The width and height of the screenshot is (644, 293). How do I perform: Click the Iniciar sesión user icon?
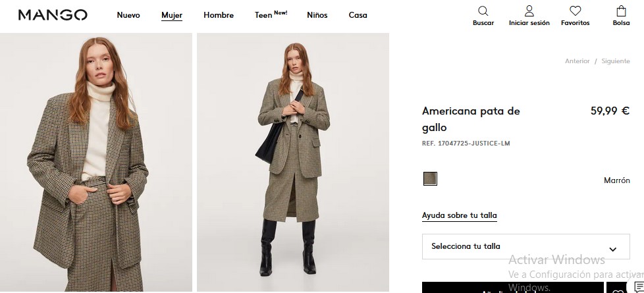coord(529,11)
